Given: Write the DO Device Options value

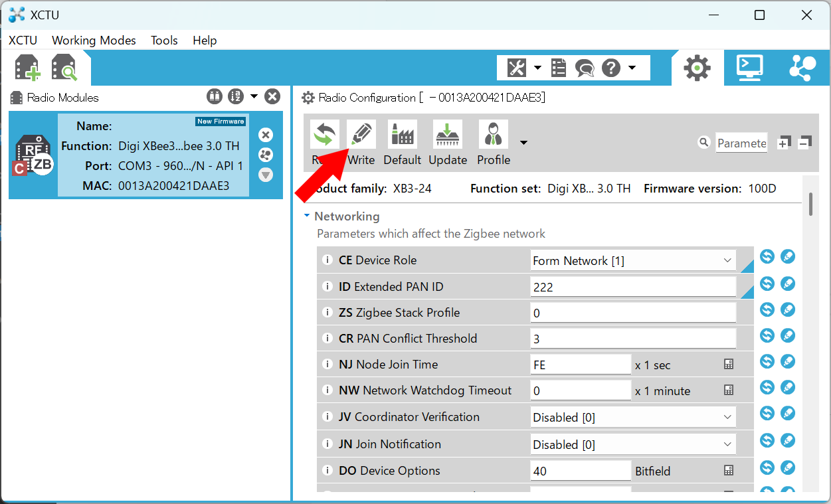Looking at the screenshot, I should pos(788,467).
